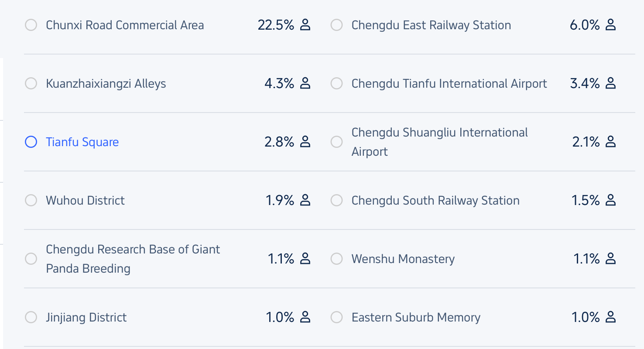This screenshot has height=349, width=644.
Task: Click person icon beside Tianfu International Airport 3.4%
Action: point(611,83)
